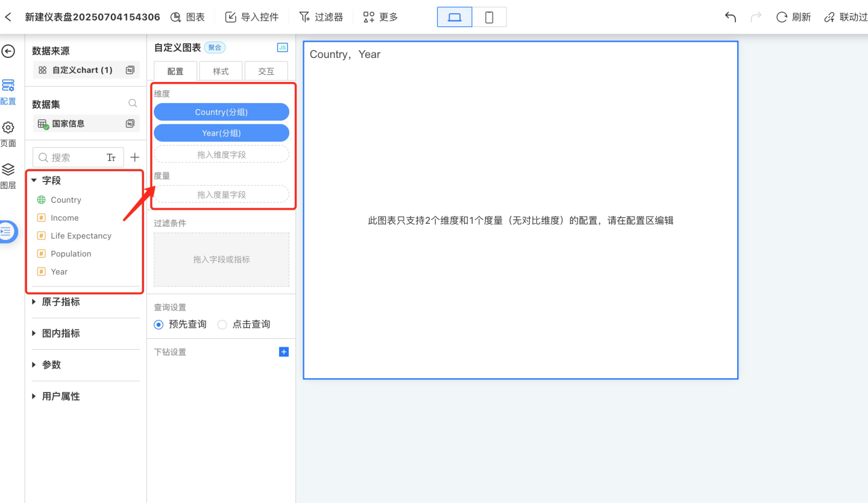The height and width of the screenshot is (503, 868).
Task: Switch to the 交互 interaction tab
Action: (x=266, y=71)
